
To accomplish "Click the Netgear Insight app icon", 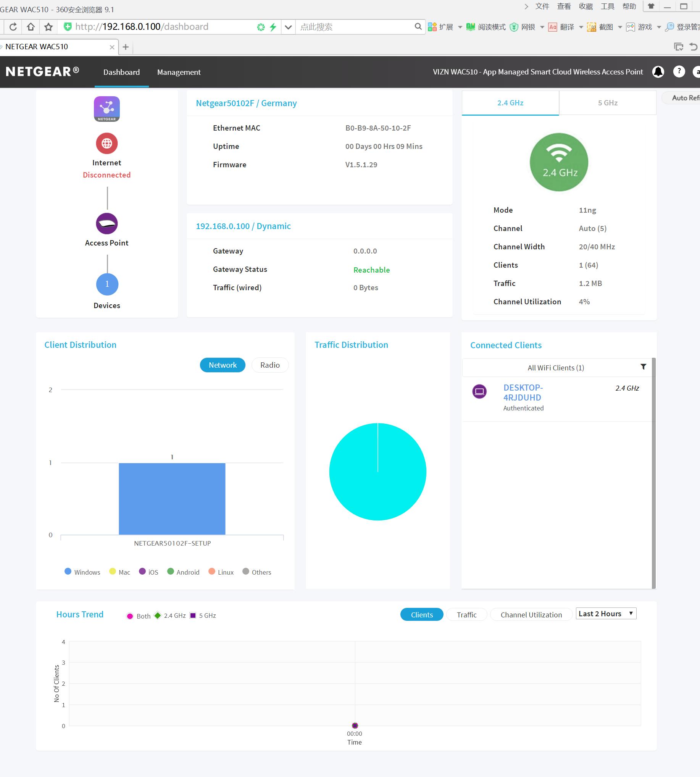I will point(107,109).
